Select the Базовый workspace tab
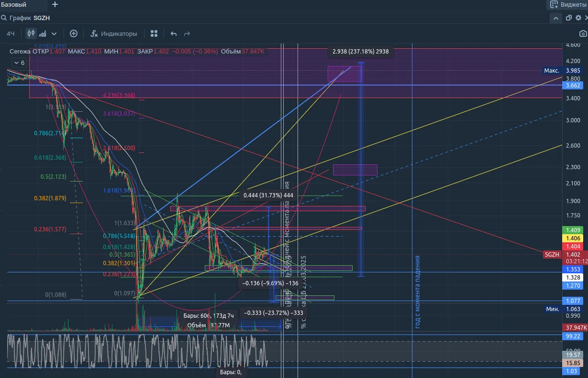The height and width of the screenshot is (378, 588). point(13,5)
